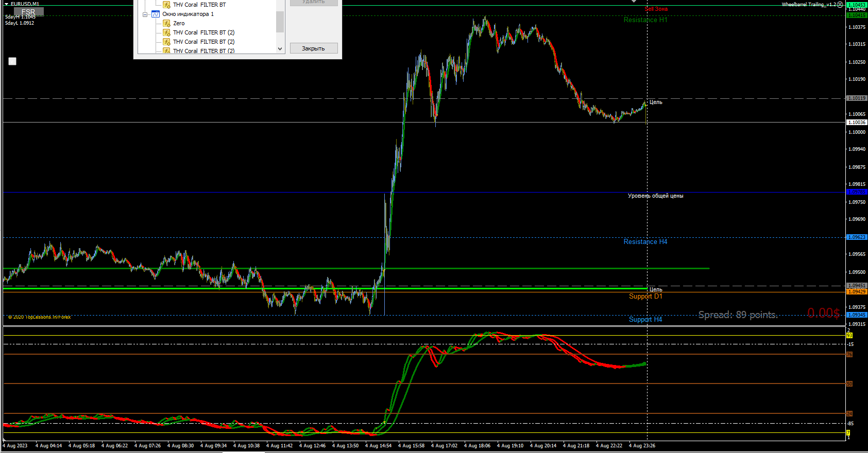
Task: Click the 4 Aug 14:54 time label
Action: 378,446
